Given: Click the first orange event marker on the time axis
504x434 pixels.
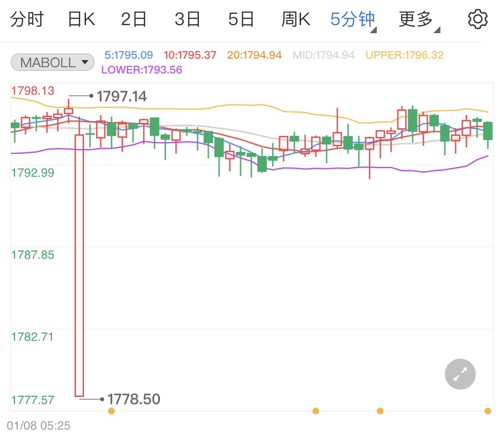Looking at the screenshot, I should pyautogui.click(x=112, y=411).
